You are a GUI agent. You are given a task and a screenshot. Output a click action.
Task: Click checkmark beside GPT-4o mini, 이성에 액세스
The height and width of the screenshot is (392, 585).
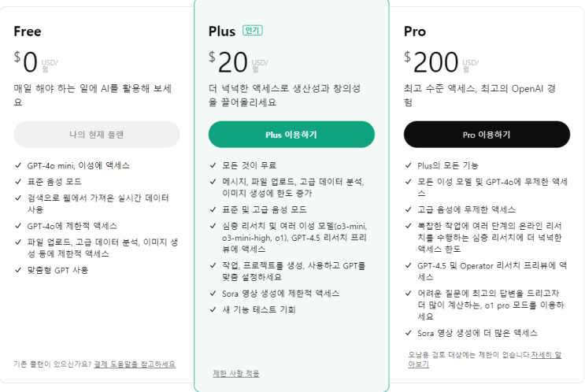[18, 165]
